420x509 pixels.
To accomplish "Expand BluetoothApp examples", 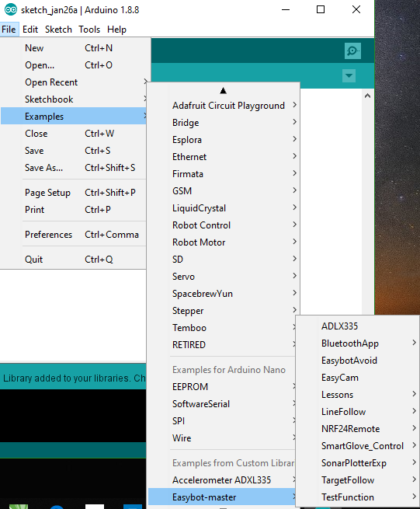I will (358, 343).
